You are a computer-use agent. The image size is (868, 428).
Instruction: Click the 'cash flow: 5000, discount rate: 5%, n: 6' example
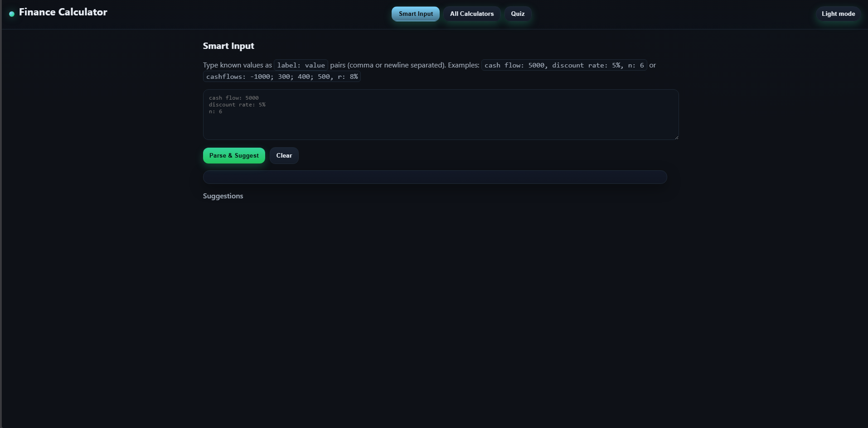pyautogui.click(x=563, y=65)
